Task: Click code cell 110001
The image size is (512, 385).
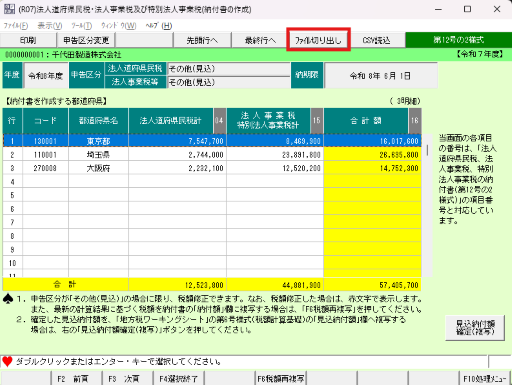Action: [x=45, y=155]
